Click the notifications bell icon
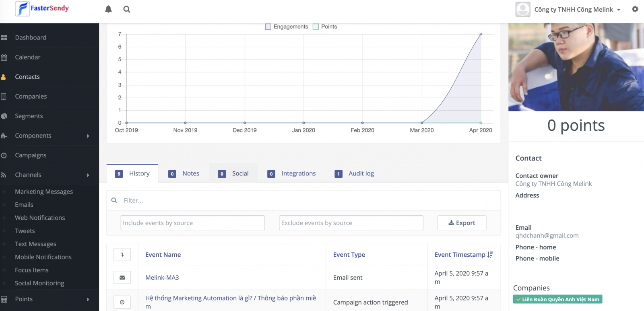The width and height of the screenshot is (644, 311). pos(108,9)
